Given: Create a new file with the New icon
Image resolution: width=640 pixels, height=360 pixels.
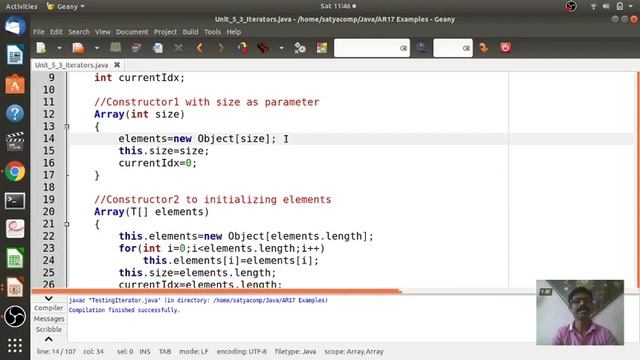Looking at the screenshot, I should tap(41, 48).
